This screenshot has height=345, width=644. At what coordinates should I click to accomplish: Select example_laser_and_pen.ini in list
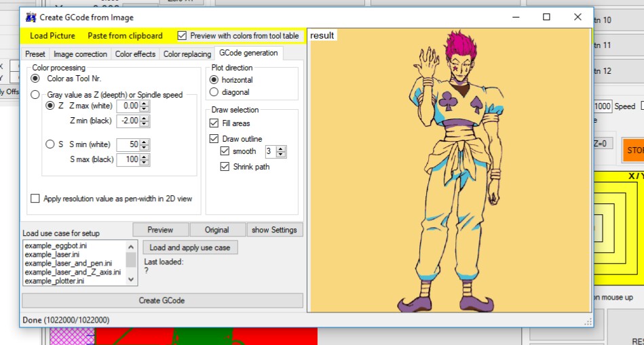pyautogui.click(x=68, y=264)
